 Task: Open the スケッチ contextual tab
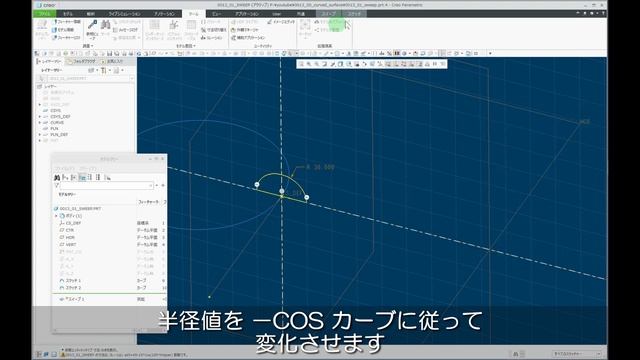[x=354, y=13]
